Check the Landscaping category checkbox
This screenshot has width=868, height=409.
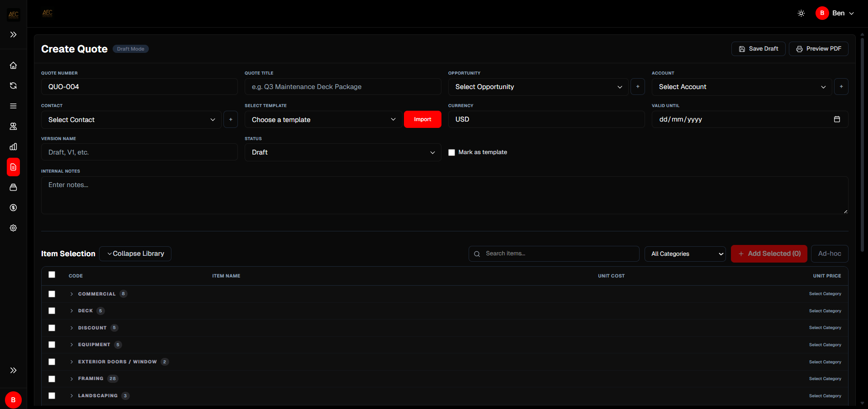click(x=52, y=396)
